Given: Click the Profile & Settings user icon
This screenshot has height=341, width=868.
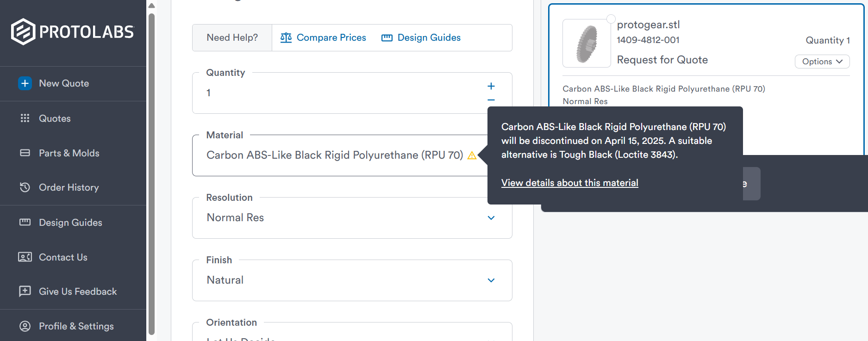Looking at the screenshot, I should coord(25,326).
